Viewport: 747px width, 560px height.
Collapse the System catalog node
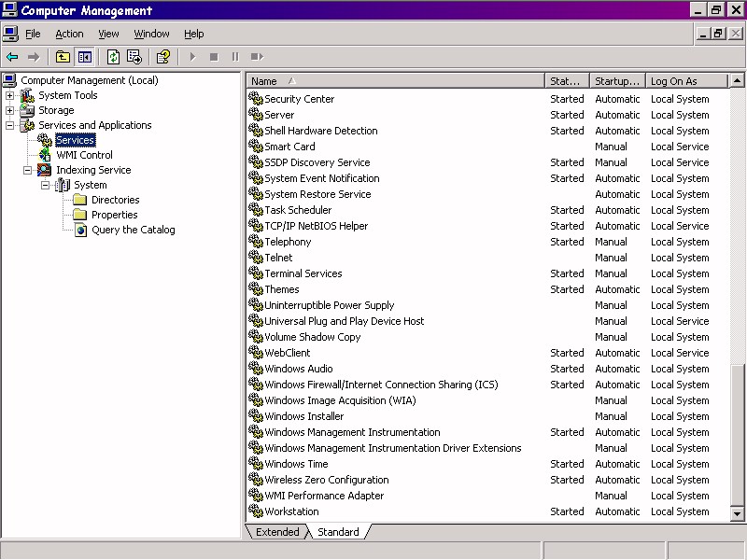[x=45, y=185]
